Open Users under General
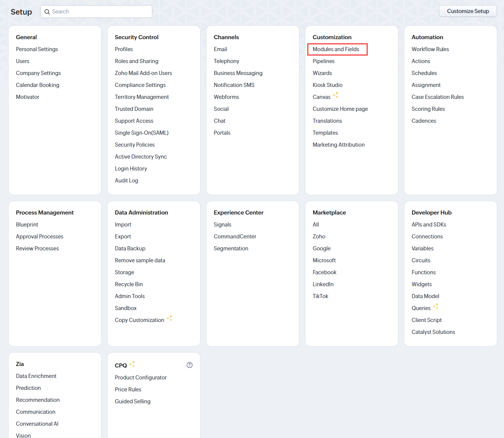 click(23, 61)
